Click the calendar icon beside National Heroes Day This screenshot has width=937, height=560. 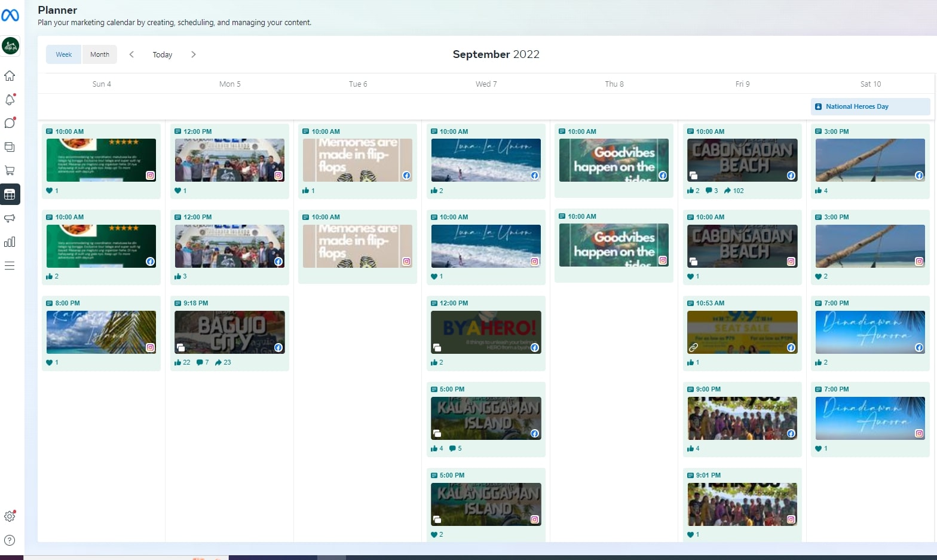point(818,106)
